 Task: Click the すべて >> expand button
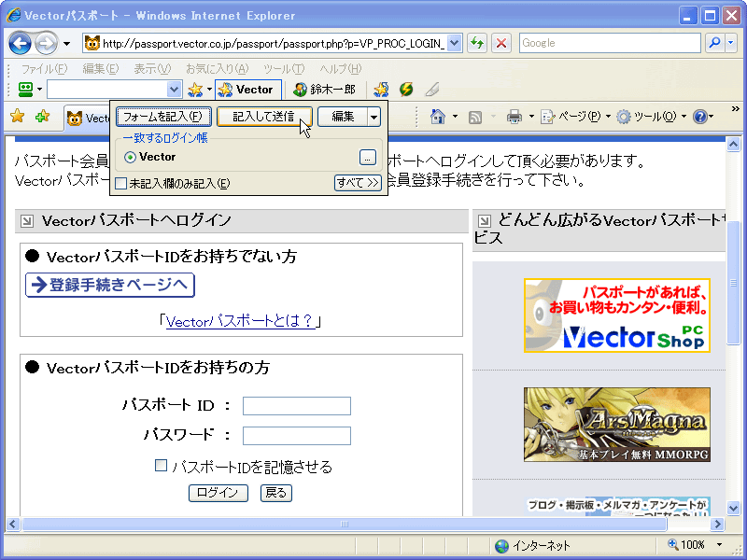click(358, 183)
